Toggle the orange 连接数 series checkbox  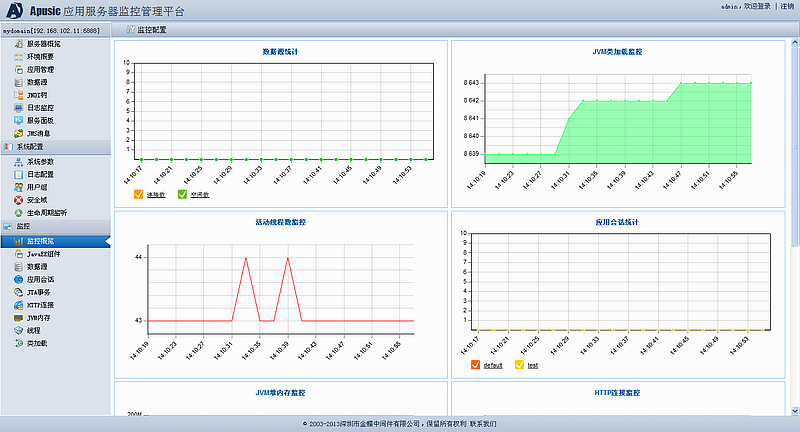[138, 194]
